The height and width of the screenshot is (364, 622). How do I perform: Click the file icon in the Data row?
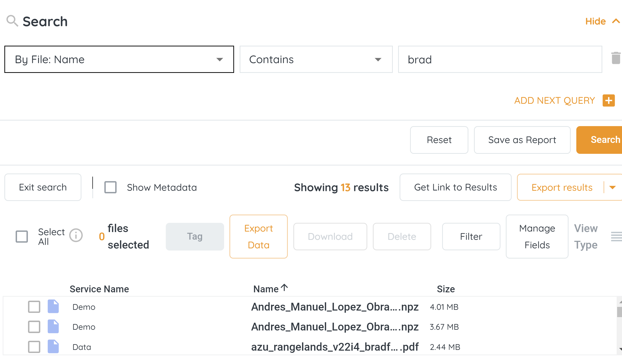click(x=53, y=347)
